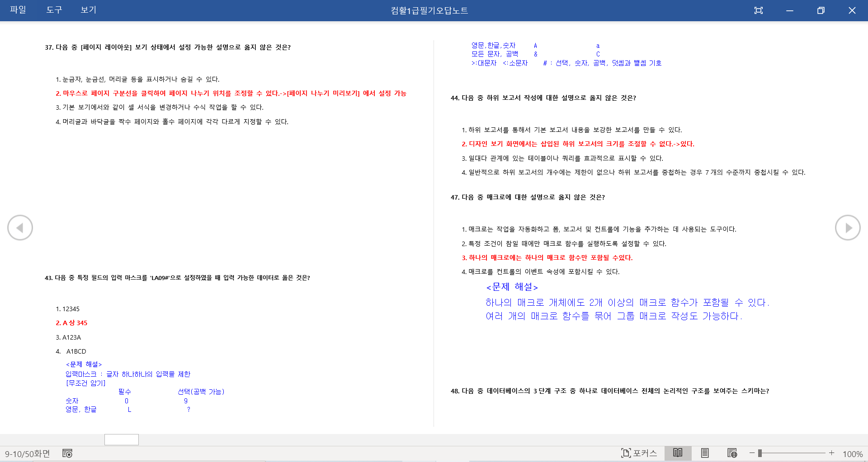Click '입력마스크 : 글자 하나하나의 입력을 제한'
This screenshot has height=462, width=868.
128,374
